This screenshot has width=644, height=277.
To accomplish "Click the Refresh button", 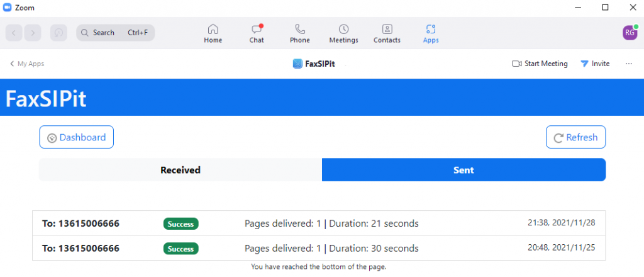I will point(575,137).
